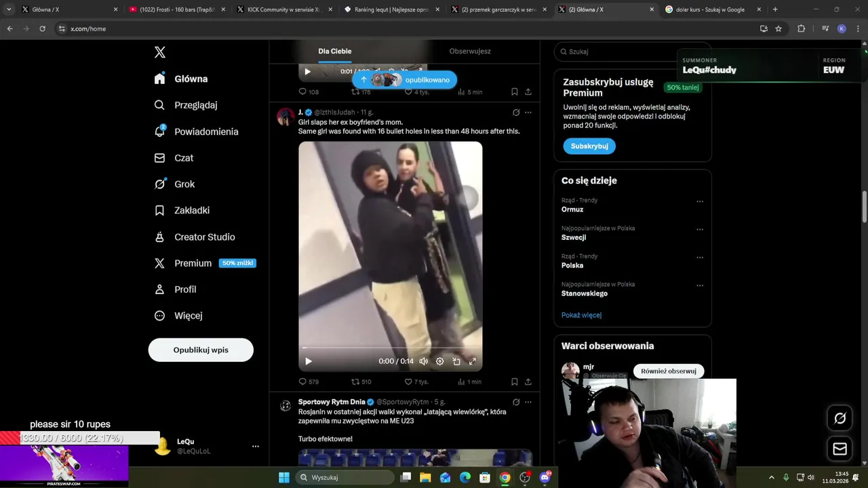This screenshot has width=868, height=488.
Task: Play the slap video
Action: 308,361
